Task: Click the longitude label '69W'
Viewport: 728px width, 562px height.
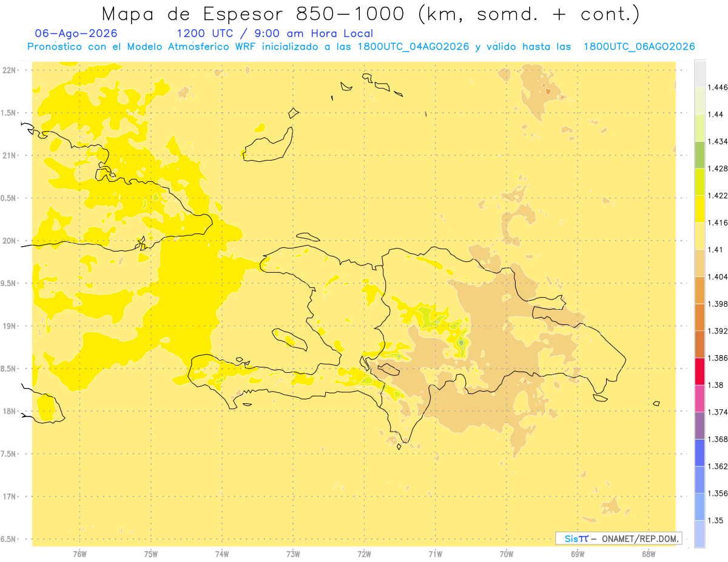Action: tap(578, 554)
